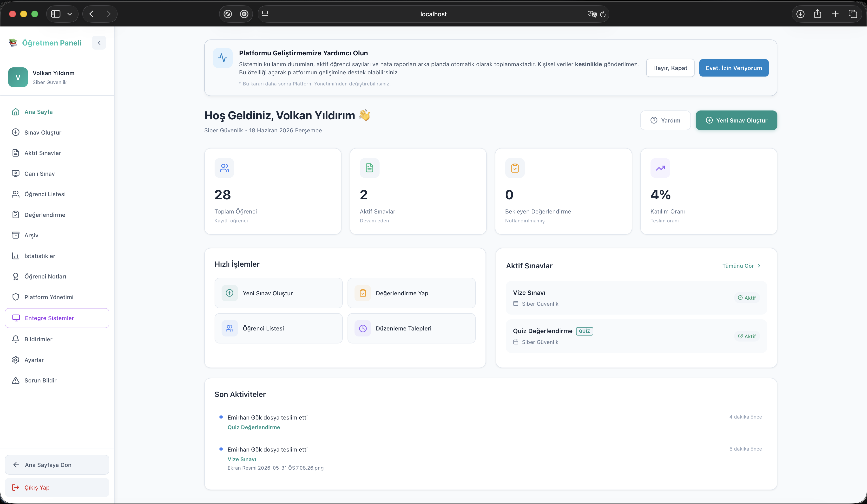
Task: Dismiss banner with Hayır, Kapat
Action: (x=670, y=68)
